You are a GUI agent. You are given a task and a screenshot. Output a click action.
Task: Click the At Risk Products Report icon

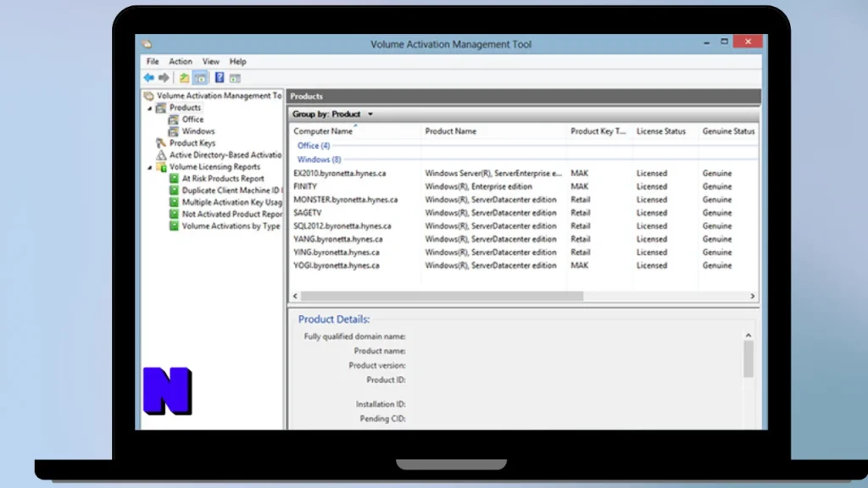click(x=174, y=179)
